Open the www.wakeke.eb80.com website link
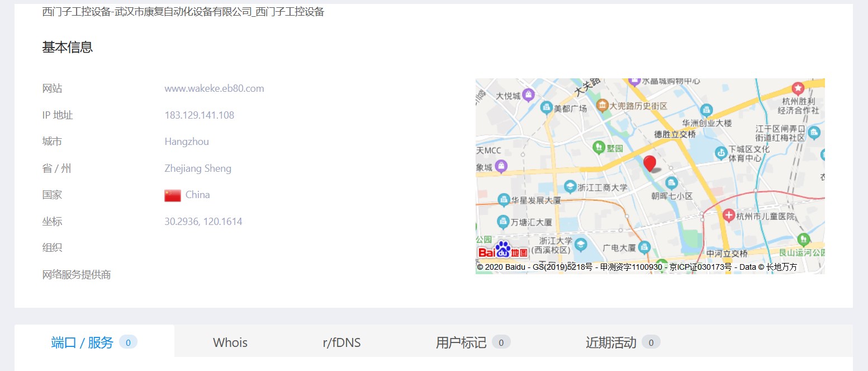868x371 pixels. point(214,88)
